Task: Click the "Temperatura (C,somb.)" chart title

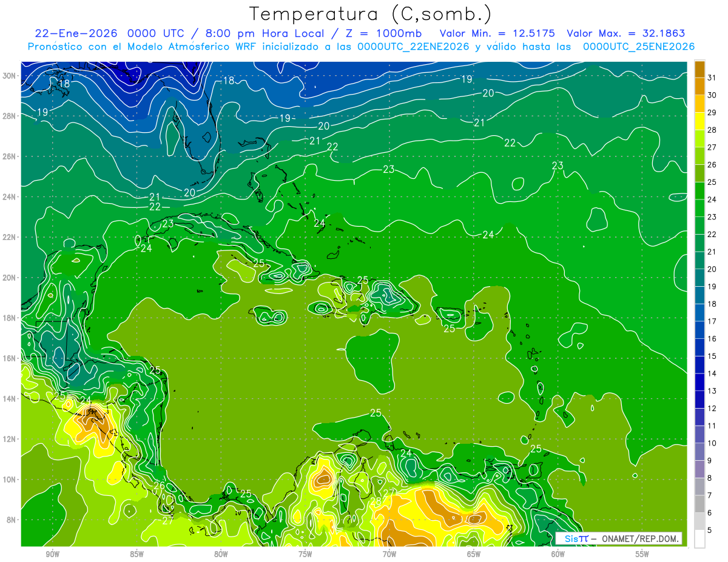Action: click(x=371, y=14)
